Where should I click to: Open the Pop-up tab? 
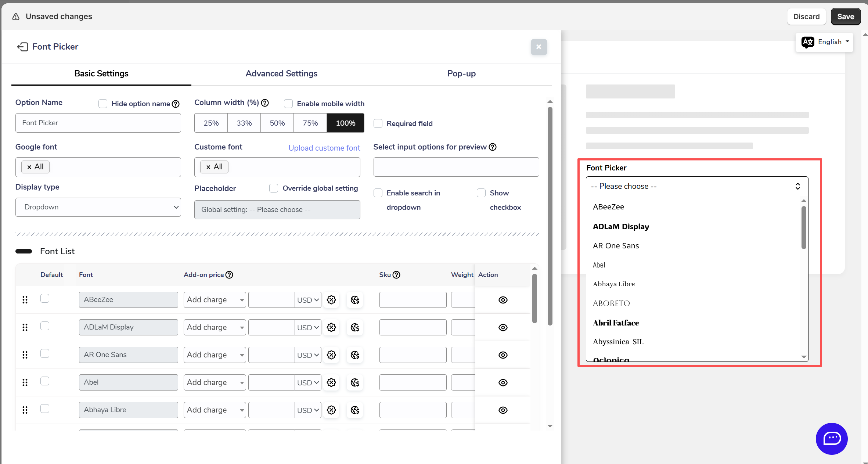click(x=461, y=73)
